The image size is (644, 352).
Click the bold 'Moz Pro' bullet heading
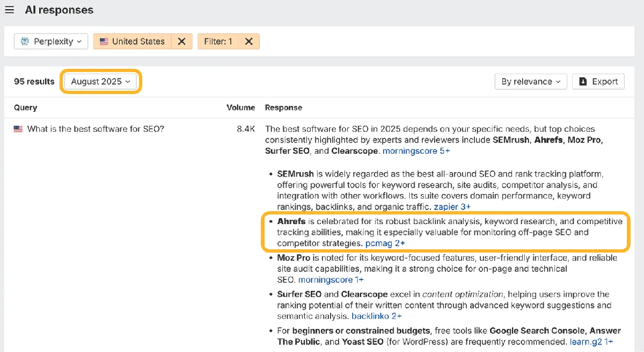click(294, 258)
